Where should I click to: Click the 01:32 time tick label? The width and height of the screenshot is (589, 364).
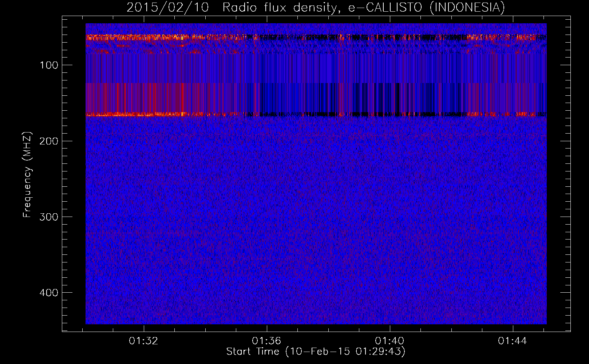coord(144,341)
